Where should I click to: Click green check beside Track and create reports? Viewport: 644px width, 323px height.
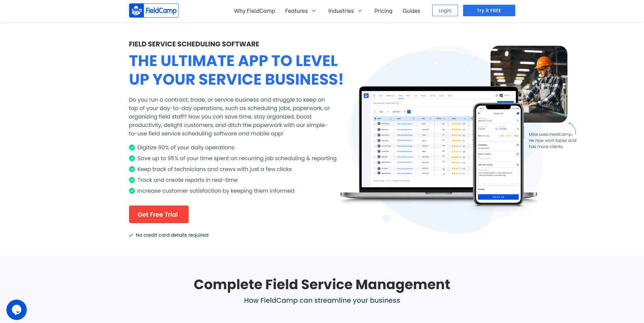tap(132, 180)
